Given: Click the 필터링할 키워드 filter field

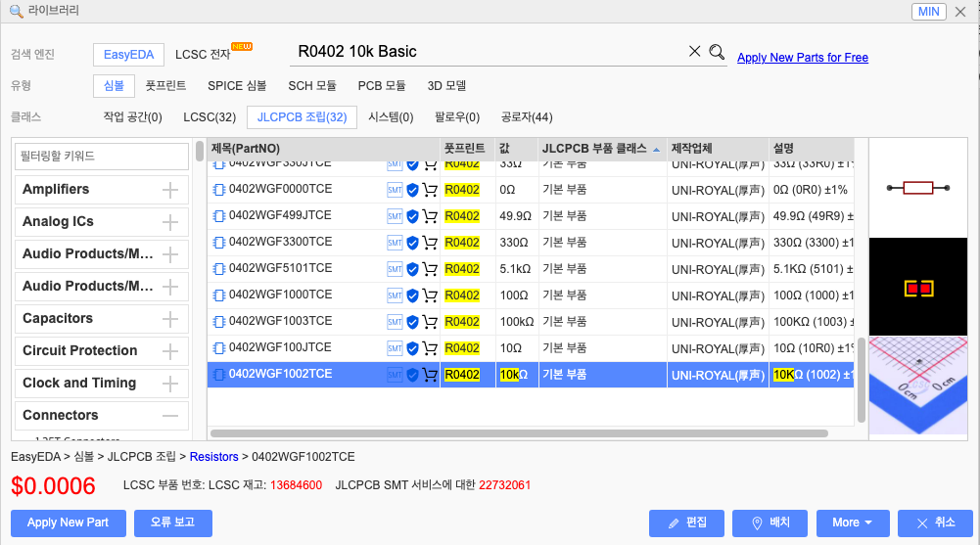Looking at the screenshot, I should coord(102,157).
